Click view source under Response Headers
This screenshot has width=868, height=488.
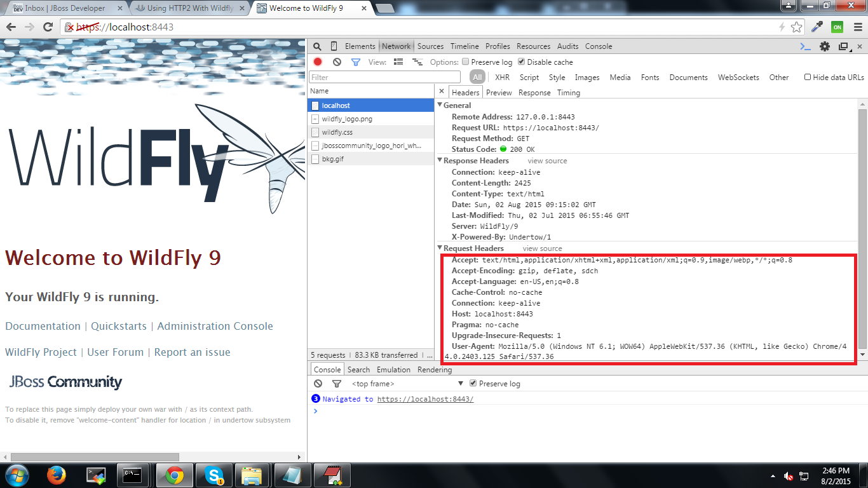tap(547, 161)
